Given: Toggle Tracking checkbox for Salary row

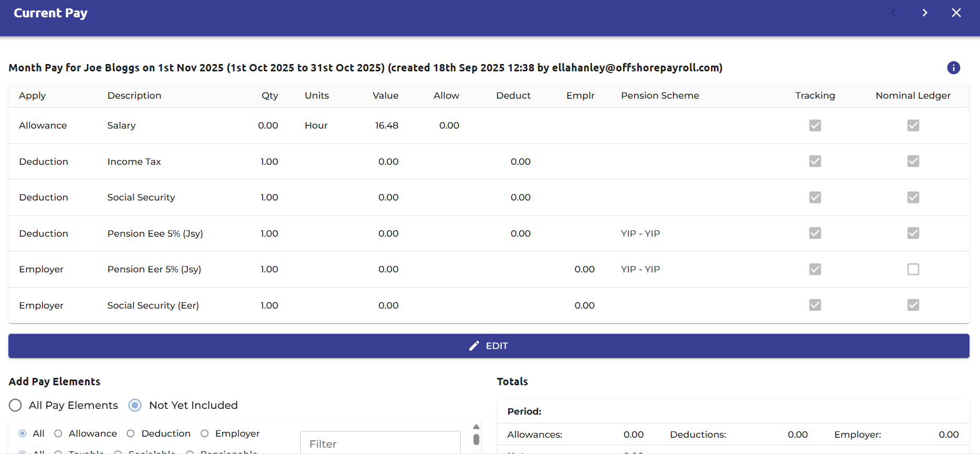Looking at the screenshot, I should (815, 125).
